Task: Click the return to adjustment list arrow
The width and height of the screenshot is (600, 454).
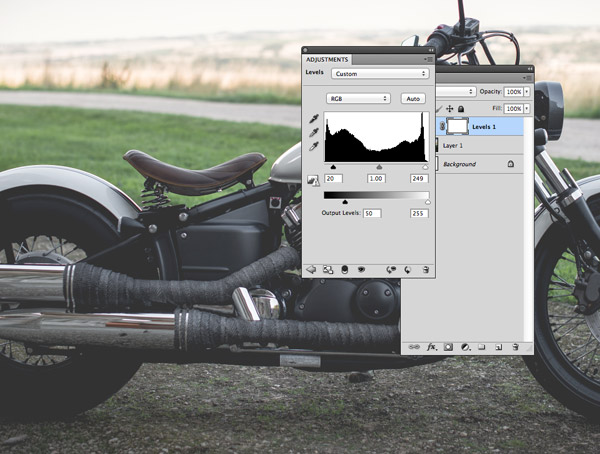Action: click(311, 269)
